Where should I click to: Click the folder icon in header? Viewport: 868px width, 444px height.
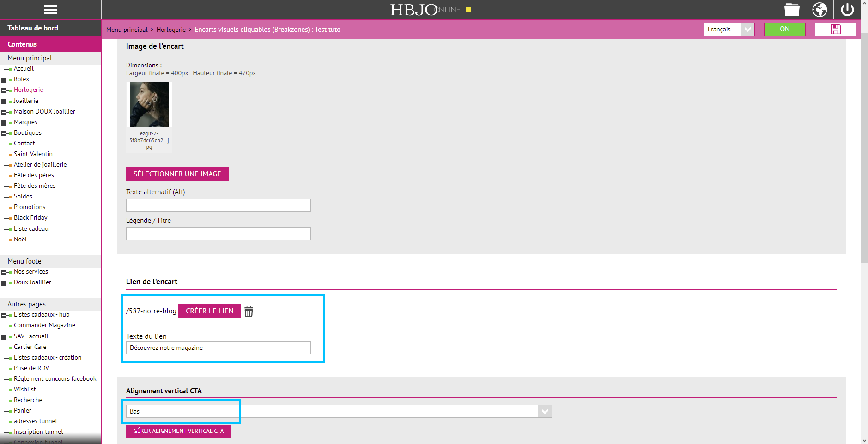pos(792,10)
